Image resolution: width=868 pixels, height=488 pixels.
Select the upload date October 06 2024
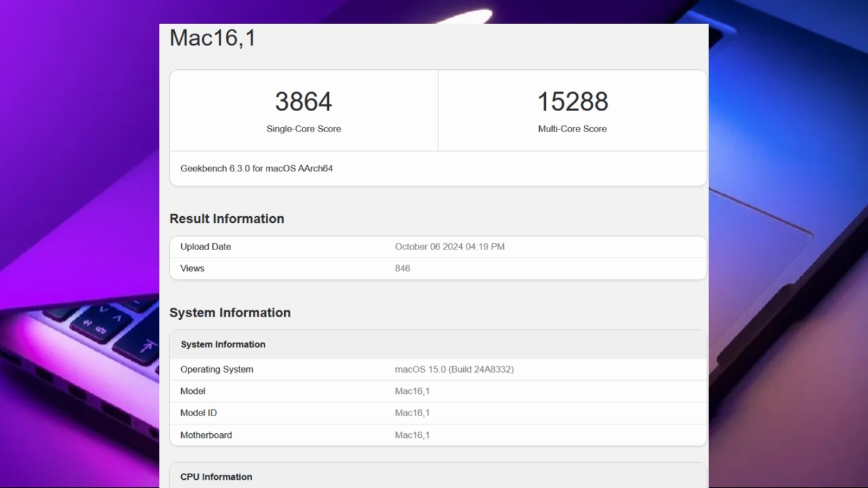(x=450, y=247)
